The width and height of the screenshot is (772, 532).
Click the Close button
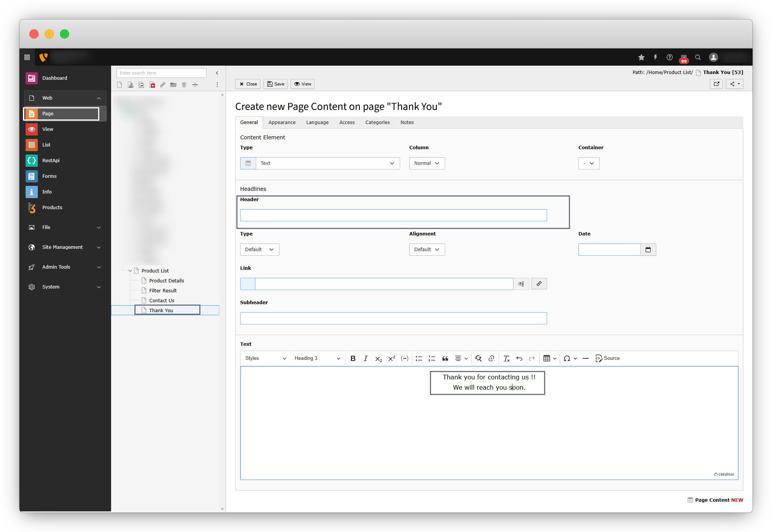point(248,84)
